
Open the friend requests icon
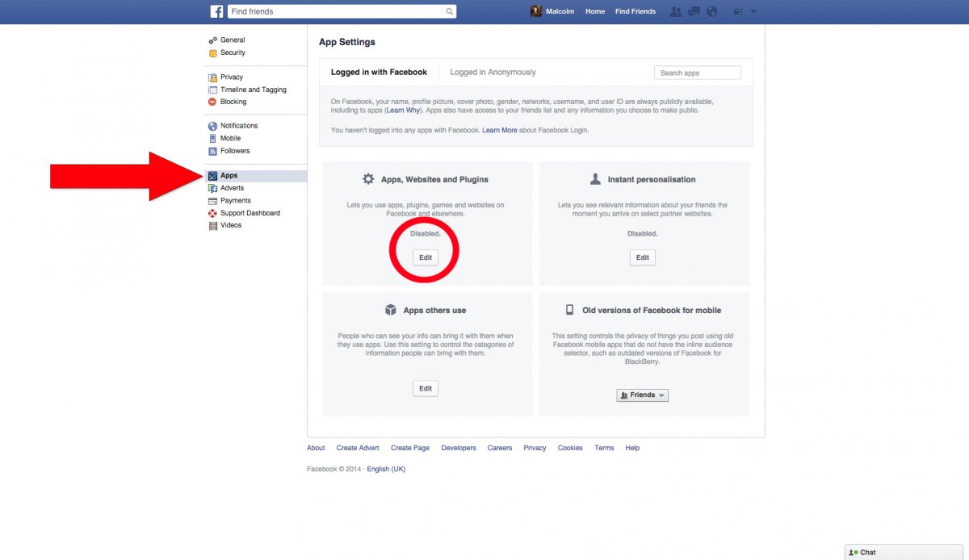[x=674, y=12]
